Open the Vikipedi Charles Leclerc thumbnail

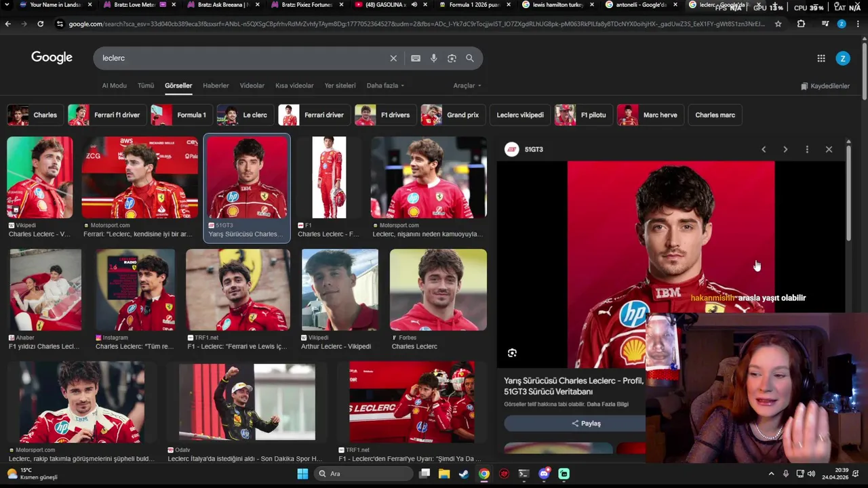[39, 178]
